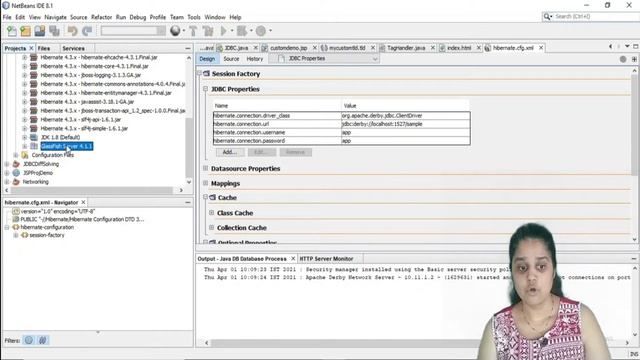Image resolution: width=640 pixels, height=360 pixels.
Task: Click the Undo toolbar icon
Action: point(73,31)
